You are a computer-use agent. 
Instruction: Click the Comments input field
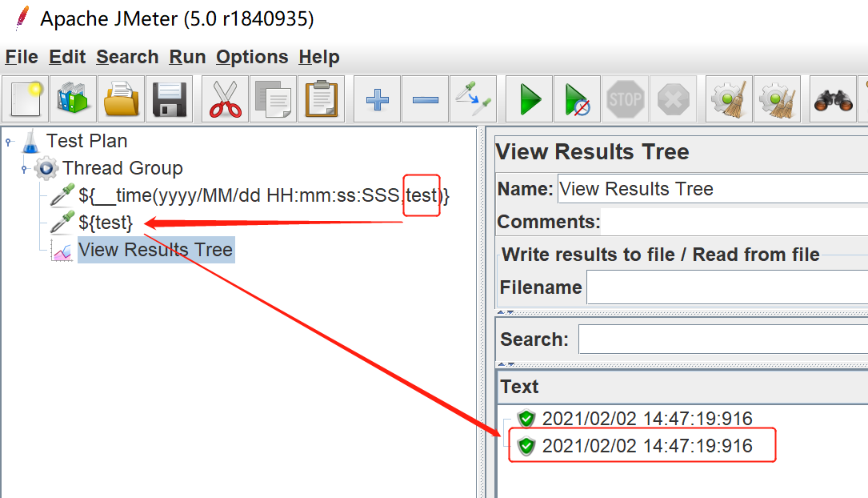[x=734, y=222]
